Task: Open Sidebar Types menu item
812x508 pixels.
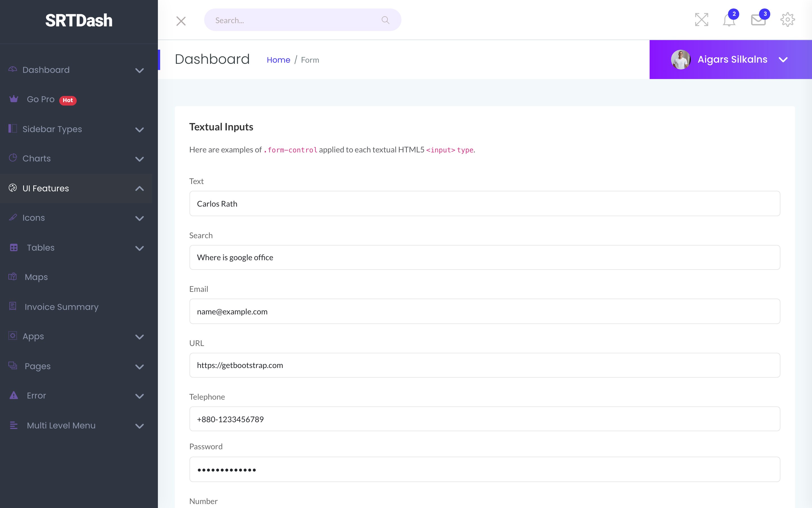Action: click(x=52, y=129)
